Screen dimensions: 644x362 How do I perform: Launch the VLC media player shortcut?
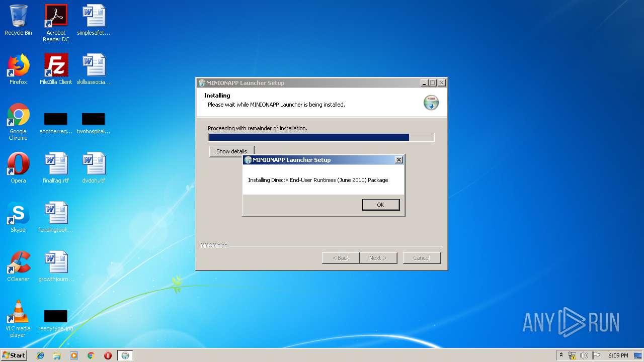[x=18, y=319]
